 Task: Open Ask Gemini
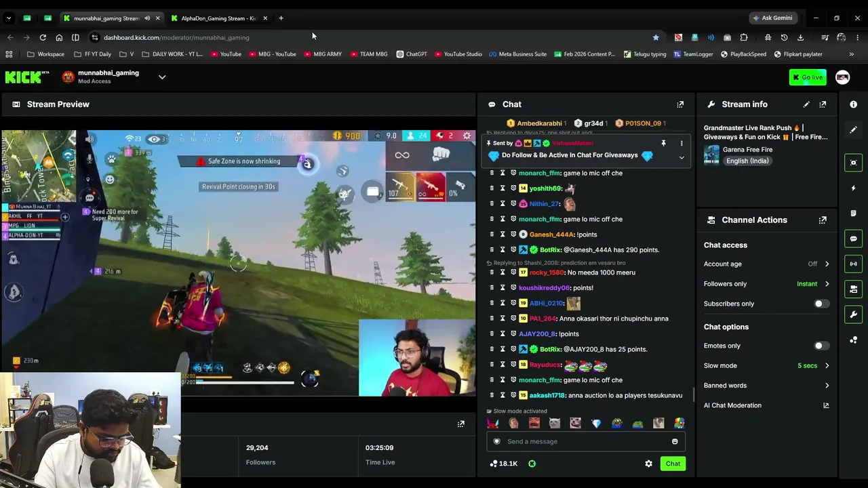[x=772, y=18]
